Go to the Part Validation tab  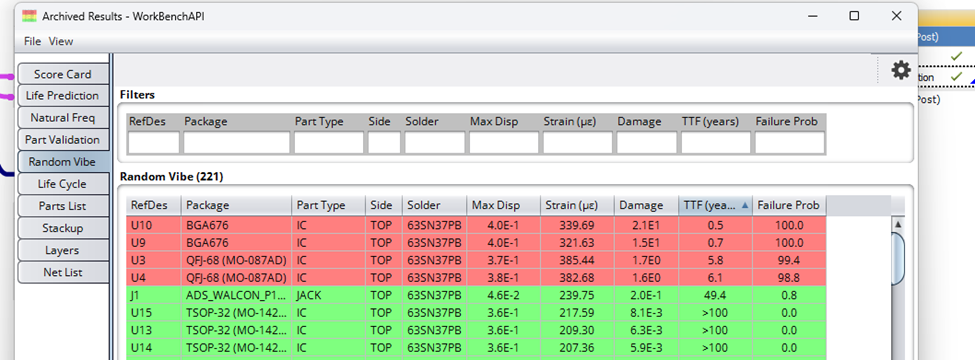click(62, 140)
